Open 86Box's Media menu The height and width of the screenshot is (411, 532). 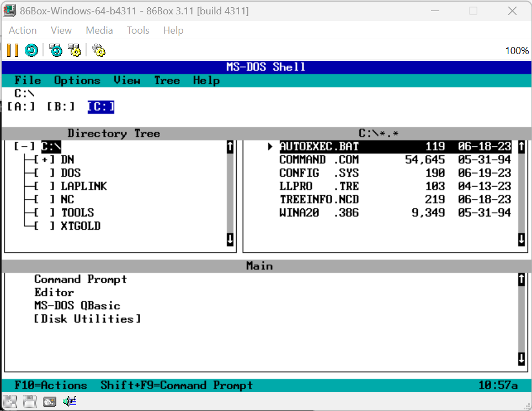coord(99,30)
